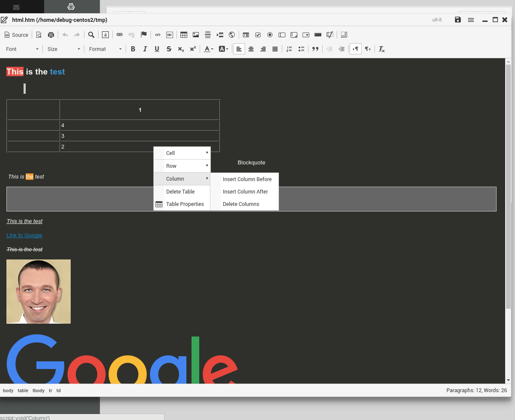Open the paragraph Format dropdown
The height and width of the screenshot is (420, 515).
tap(105, 49)
